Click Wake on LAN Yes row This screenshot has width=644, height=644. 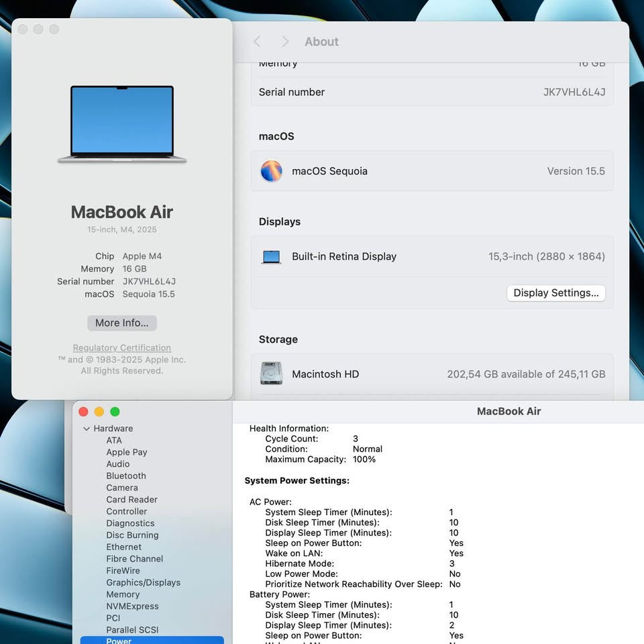tap(364, 553)
